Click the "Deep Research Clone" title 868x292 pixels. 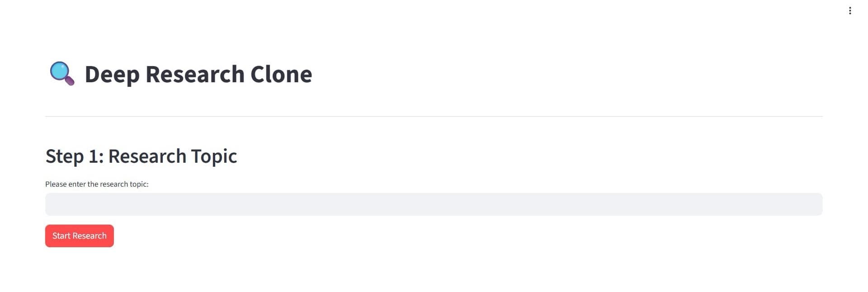198,75
